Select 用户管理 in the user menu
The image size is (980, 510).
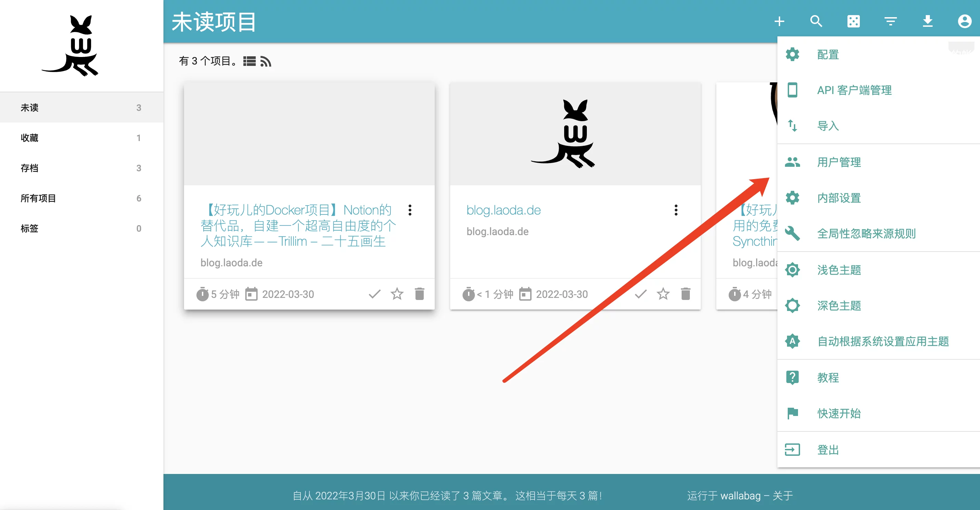(839, 162)
